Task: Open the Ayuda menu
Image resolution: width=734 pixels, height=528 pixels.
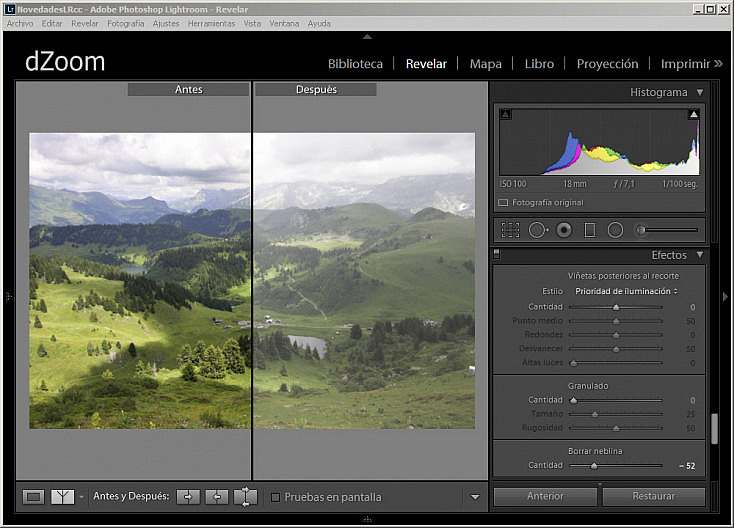Action: 319,23
